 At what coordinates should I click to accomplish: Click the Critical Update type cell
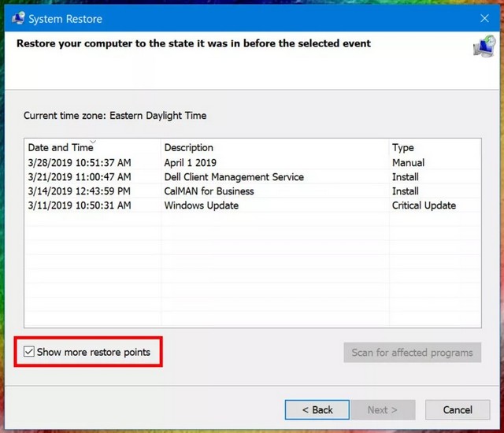[x=424, y=205]
